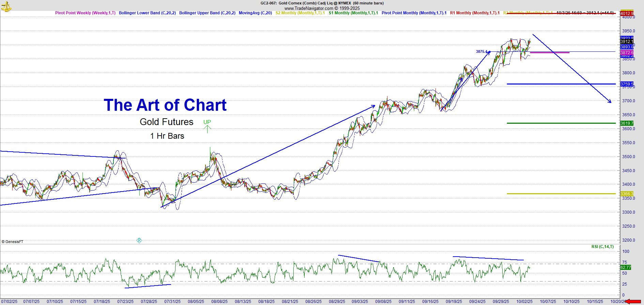644x305 pixels.
Task: Click the gold sextant Trade Navigator logo
Action: click(6, 6)
